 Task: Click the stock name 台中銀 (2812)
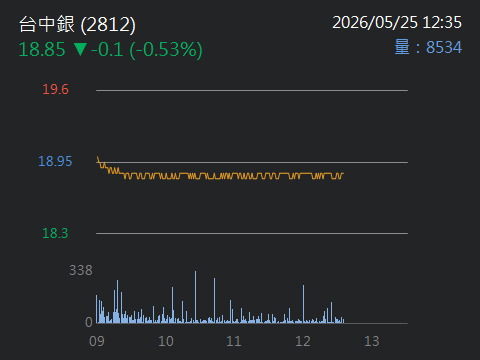pyautogui.click(x=77, y=24)
